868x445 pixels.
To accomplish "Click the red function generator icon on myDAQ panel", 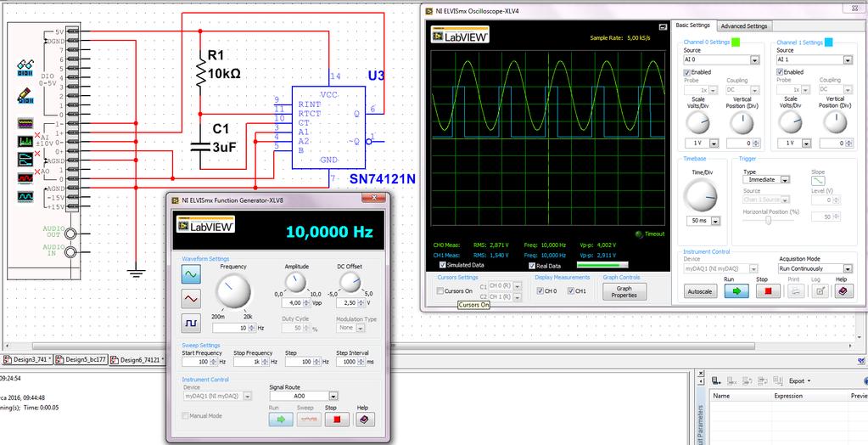I will pos(25,177).
